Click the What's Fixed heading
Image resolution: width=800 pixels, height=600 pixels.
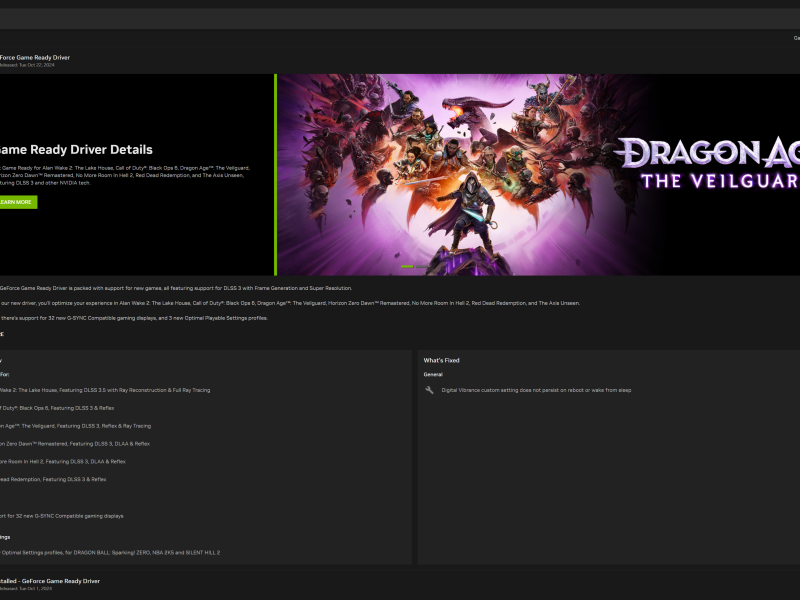click(441, 360)
